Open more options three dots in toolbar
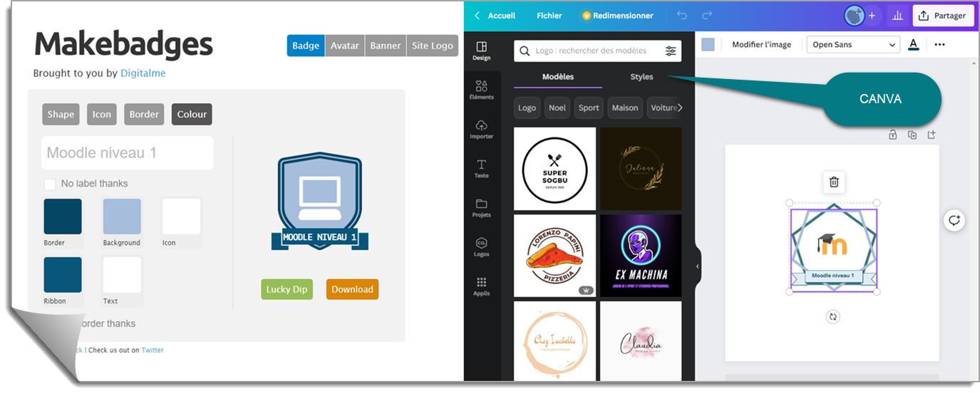Screen dimensions: 980x393 point(939,44)
